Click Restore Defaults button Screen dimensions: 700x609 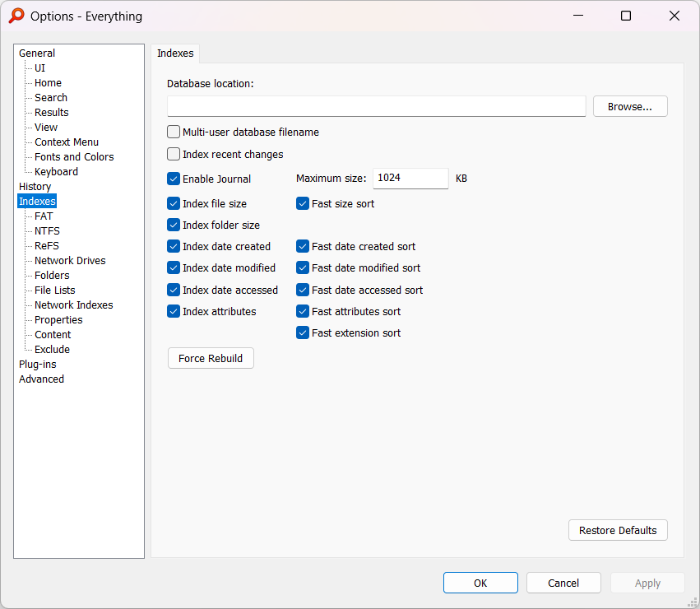[x=618, y=530]
